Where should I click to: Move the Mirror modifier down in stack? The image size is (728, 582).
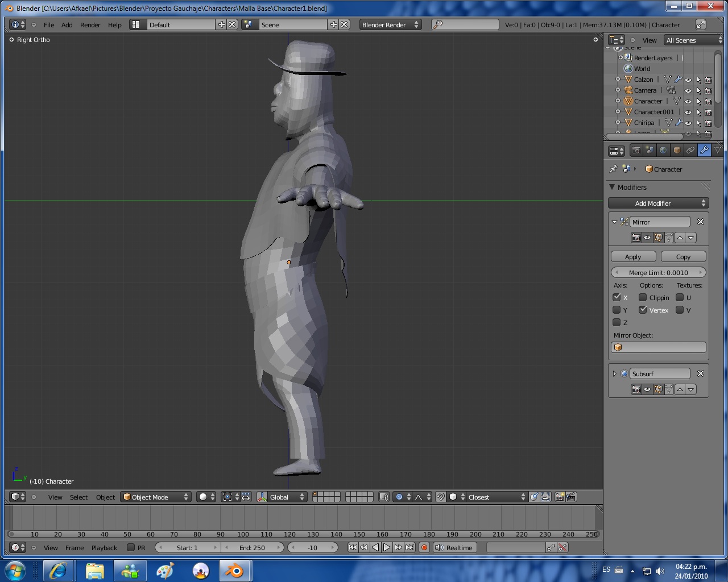[690, 238]
